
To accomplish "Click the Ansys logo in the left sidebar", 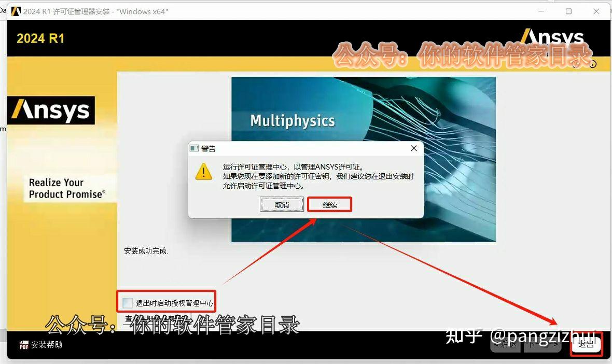I will click(51, 110).
